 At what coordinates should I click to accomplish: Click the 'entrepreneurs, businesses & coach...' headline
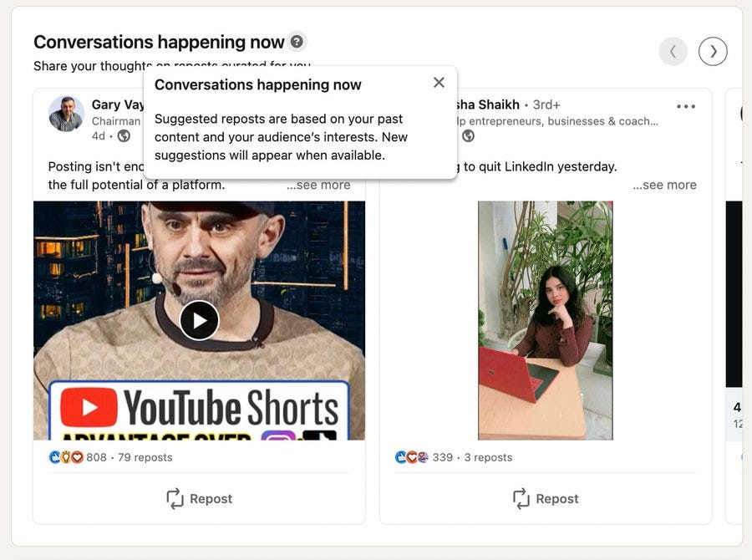563,121
